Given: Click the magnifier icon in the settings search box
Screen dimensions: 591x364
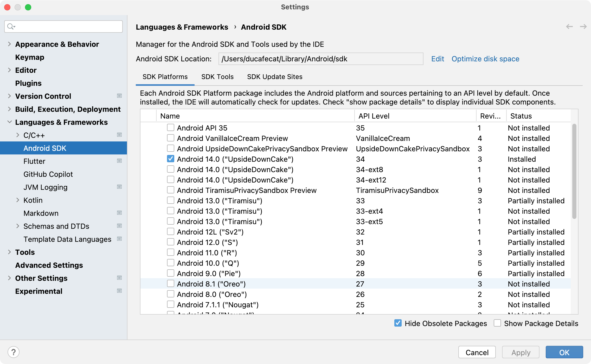Looking at the screenshot, I should tap(10, 27).
